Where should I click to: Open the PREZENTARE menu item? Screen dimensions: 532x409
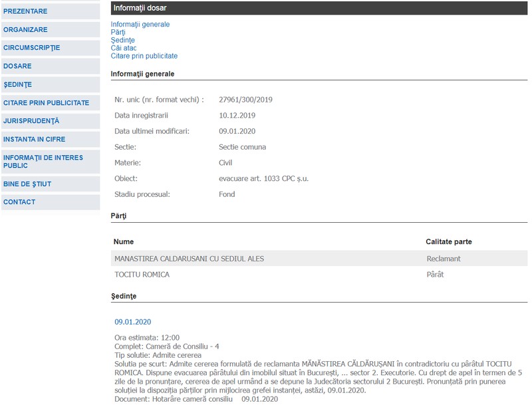coord(51,11)
